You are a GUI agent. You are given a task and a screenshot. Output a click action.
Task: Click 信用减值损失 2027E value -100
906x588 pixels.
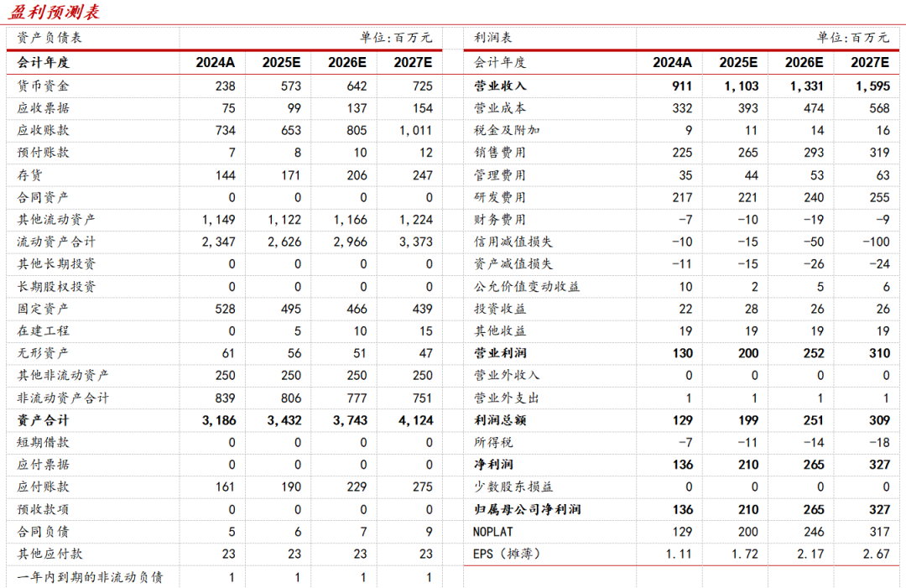872,242
